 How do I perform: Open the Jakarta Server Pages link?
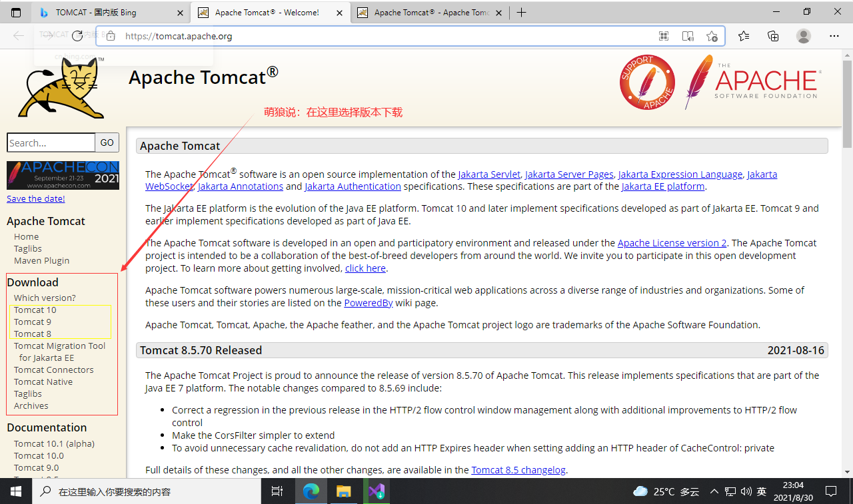click(x=569, y=174)
